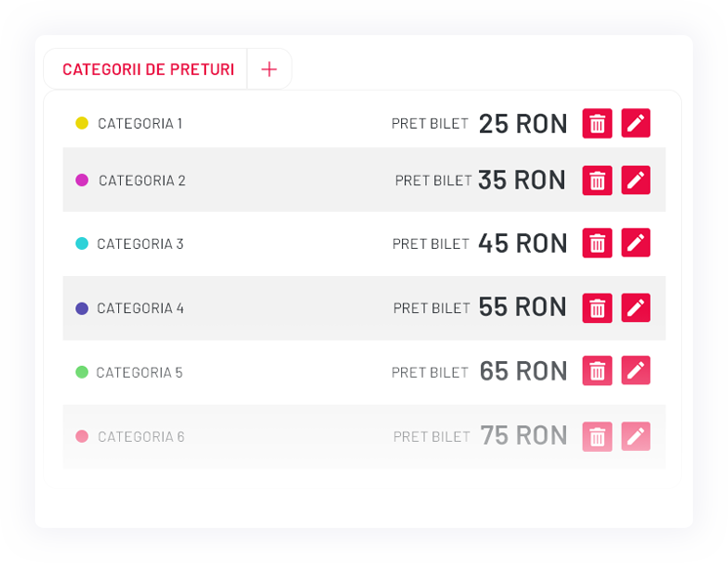Click the magenta color dot of Categoria 2

tap(82, 181)
